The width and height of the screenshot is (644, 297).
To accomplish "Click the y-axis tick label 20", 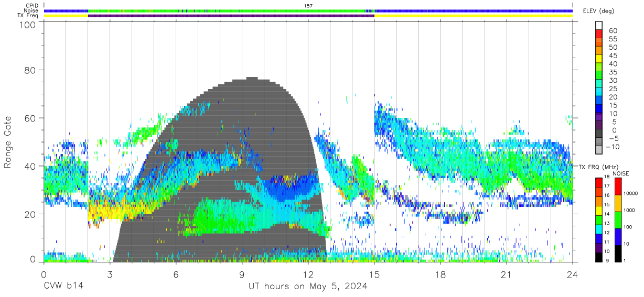I will (30, 215).
